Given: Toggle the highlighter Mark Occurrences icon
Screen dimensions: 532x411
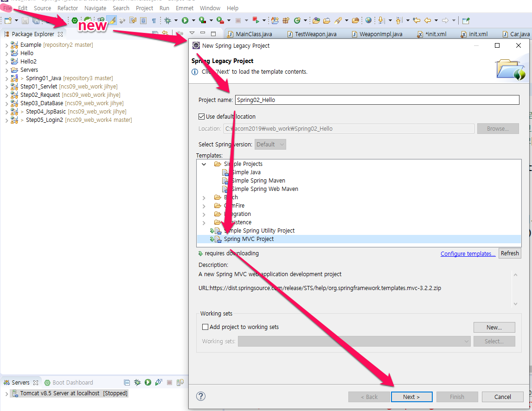Looking at the screenshot, I should coord(112,20).
